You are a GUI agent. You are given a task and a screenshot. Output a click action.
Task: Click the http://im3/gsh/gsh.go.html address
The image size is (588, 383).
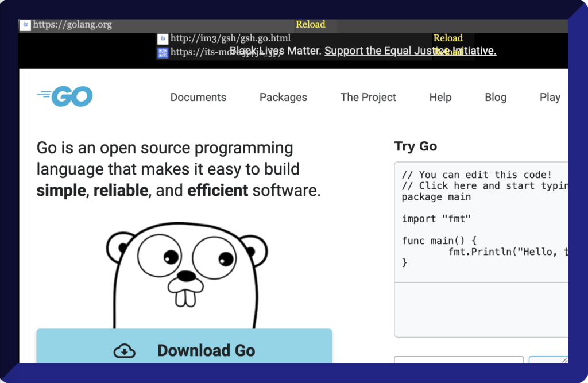[230, 38]
